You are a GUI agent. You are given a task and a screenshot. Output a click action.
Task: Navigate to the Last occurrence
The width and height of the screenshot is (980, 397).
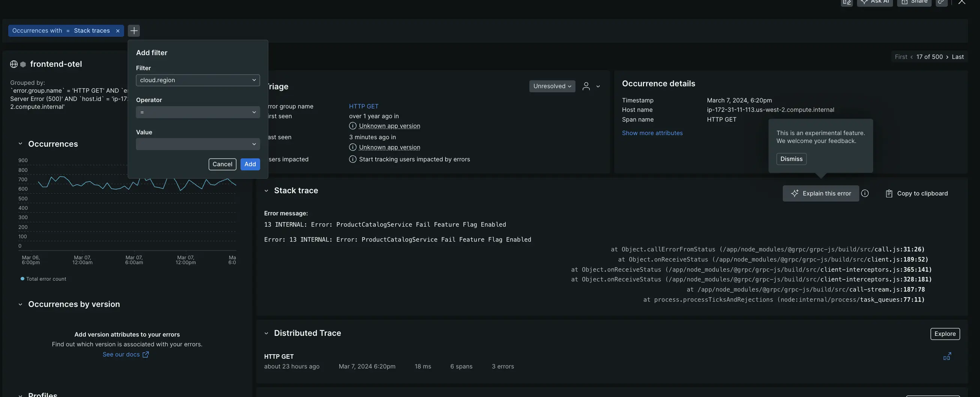tap(958, 56)
